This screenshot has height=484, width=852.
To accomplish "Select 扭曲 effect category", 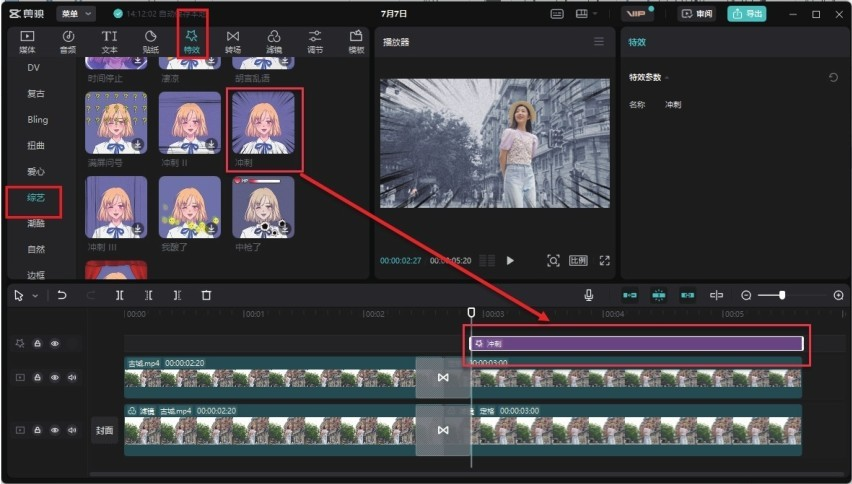I will 36,146.
